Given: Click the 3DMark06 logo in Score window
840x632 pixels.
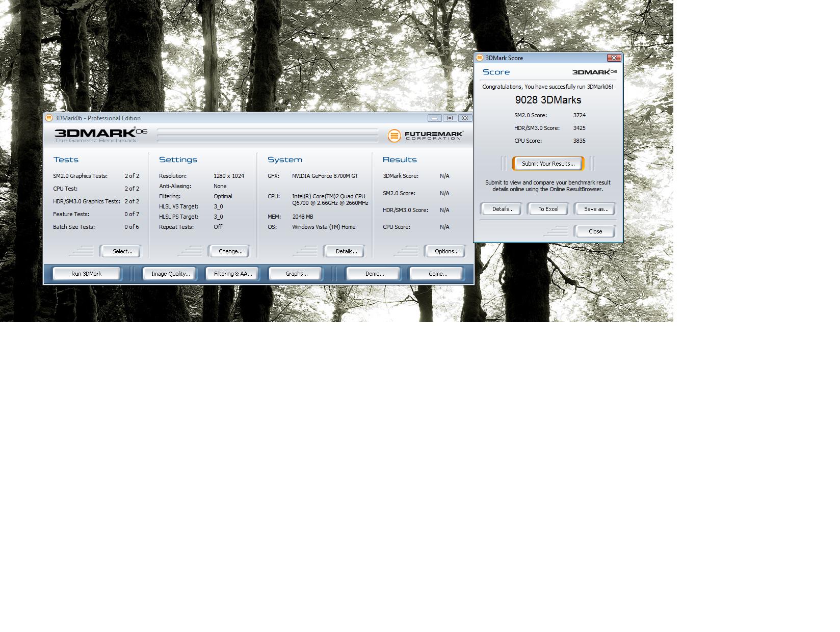Looking at the screenshot, I should click(594, 72).
